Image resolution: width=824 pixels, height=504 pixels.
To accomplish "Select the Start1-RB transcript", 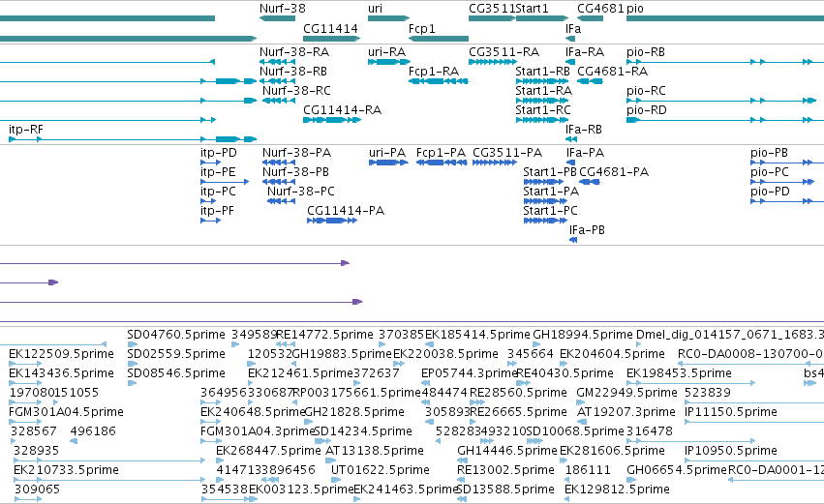I will pyautogui.click(x=542, y=81).
